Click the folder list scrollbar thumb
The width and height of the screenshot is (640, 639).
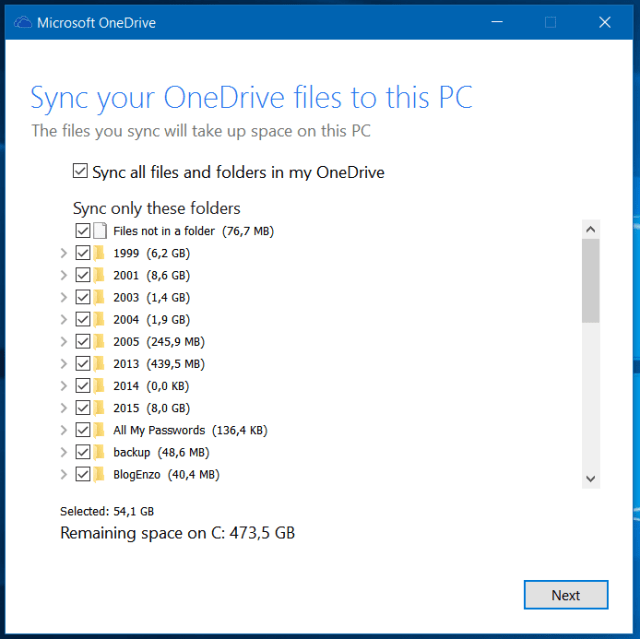[590, 281]
